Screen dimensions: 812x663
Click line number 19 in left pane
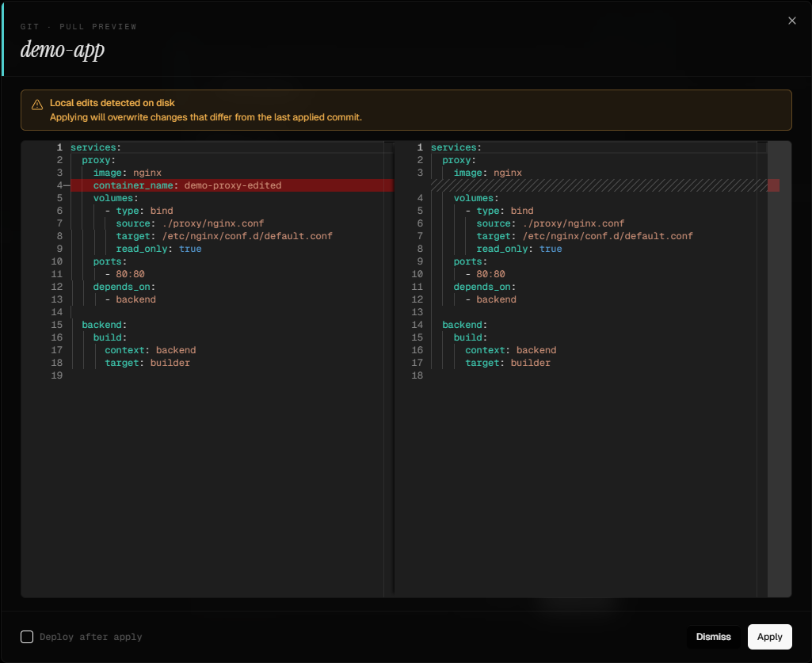[57, 375]
